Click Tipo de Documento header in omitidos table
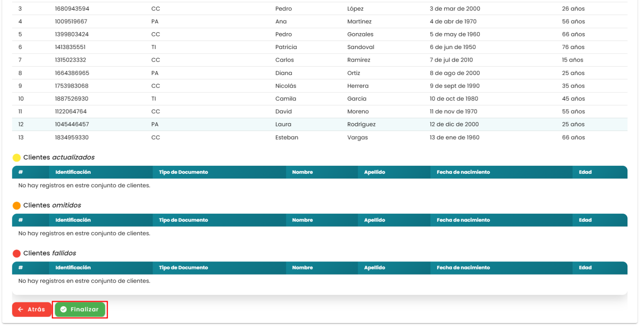Screen dimensions: 644x330 tap(183, 220)
